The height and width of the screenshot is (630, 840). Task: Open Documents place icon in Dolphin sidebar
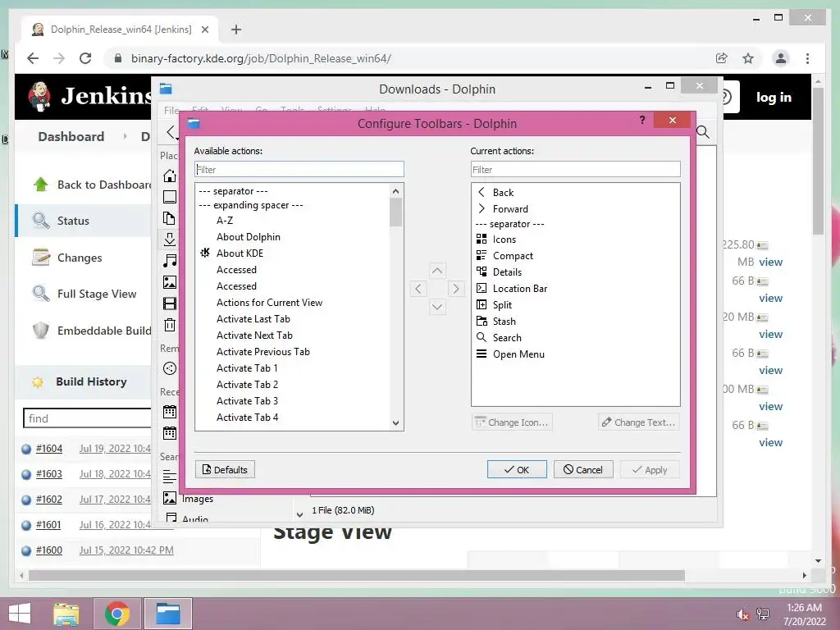pos(170,218)
